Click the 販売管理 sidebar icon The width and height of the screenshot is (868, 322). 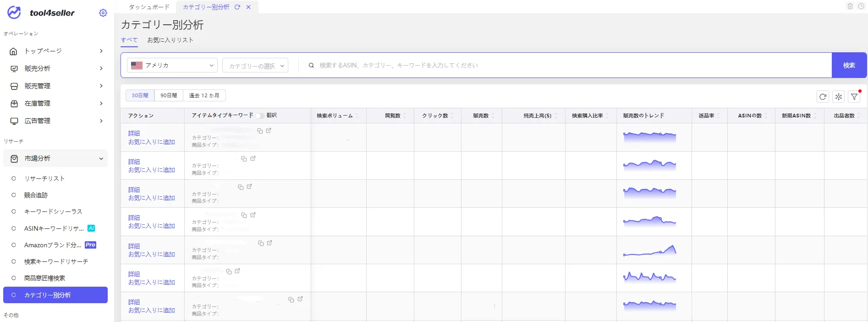(x=14, y=86)
